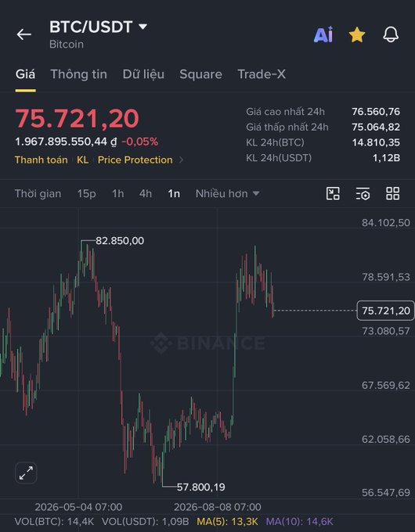
Task: Select the 15p interval
Action: [86, 193]
